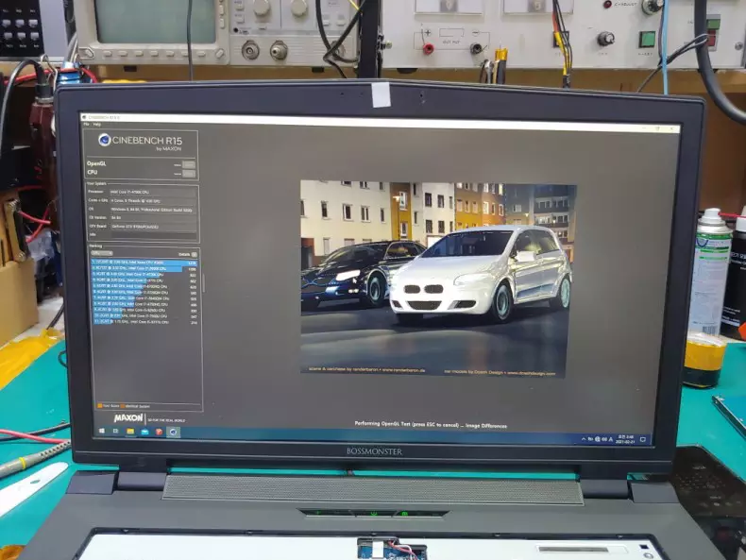Select the Processor field value
Viewport: 746px width, 560px height.
pos(153,193)
